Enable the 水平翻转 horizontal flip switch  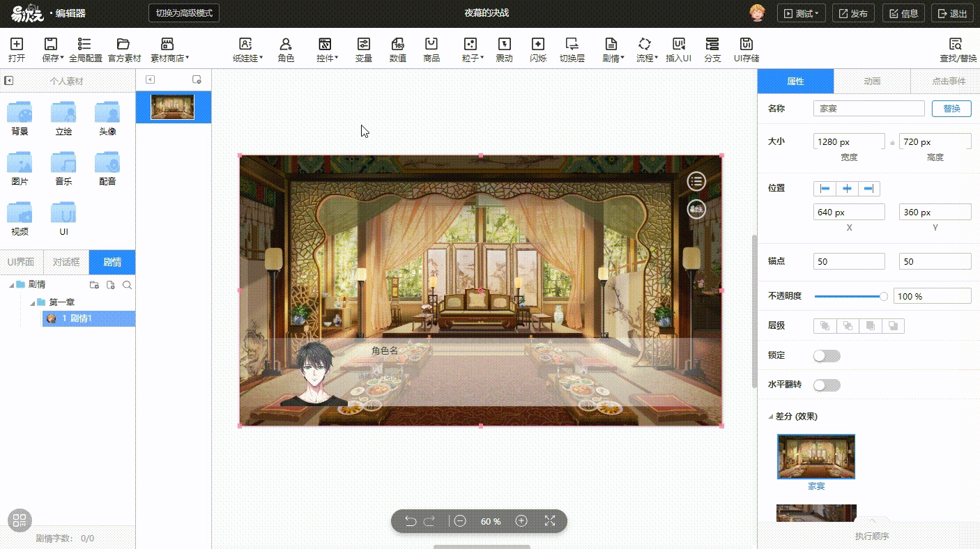point(827,385)
